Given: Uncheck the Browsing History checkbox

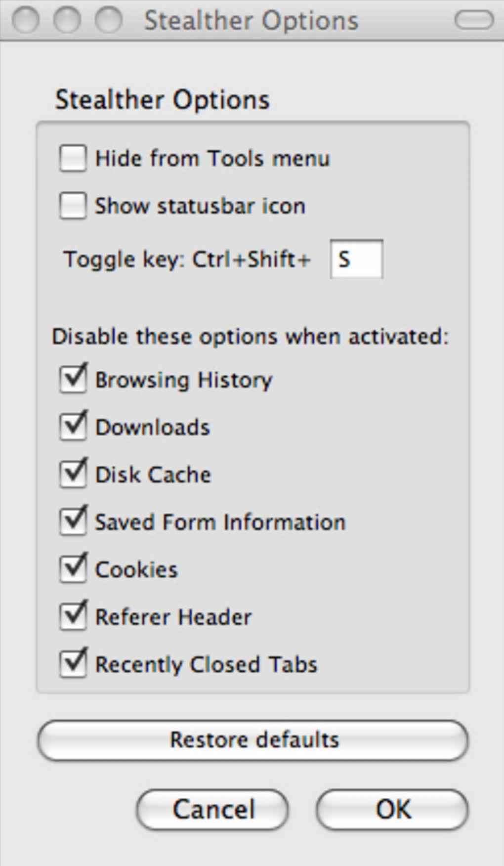Looking at the screenshot, I should point(73,380).
